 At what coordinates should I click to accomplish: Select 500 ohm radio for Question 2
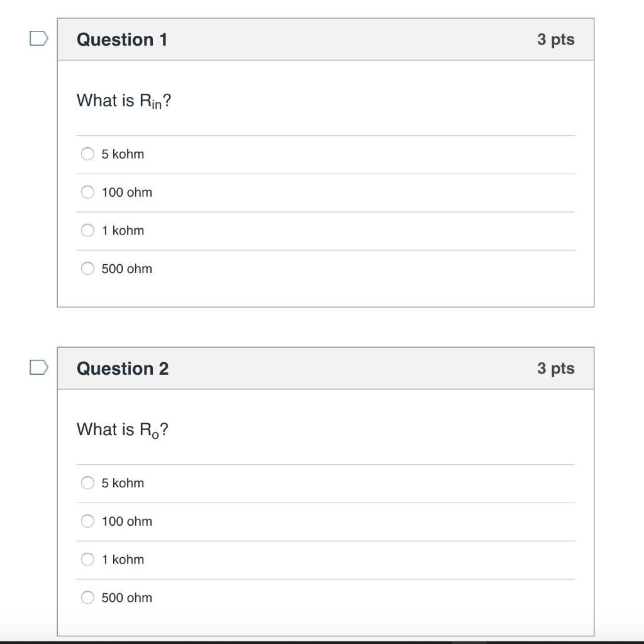pos(88,598)
